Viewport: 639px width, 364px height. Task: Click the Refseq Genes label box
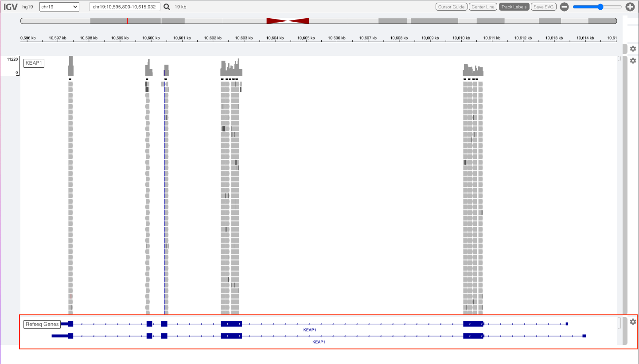(x=42, y=324)
